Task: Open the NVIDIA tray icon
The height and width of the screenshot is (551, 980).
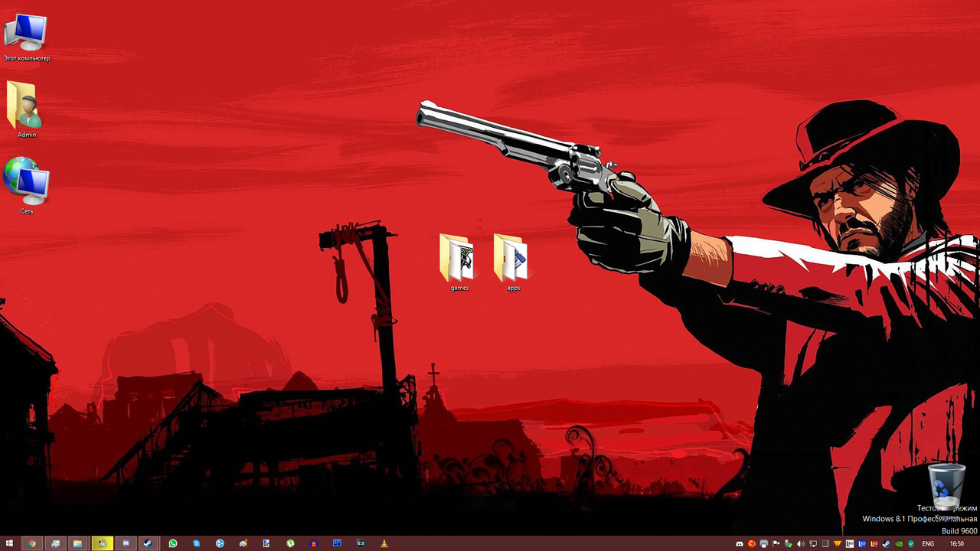Action: (899, 544)
